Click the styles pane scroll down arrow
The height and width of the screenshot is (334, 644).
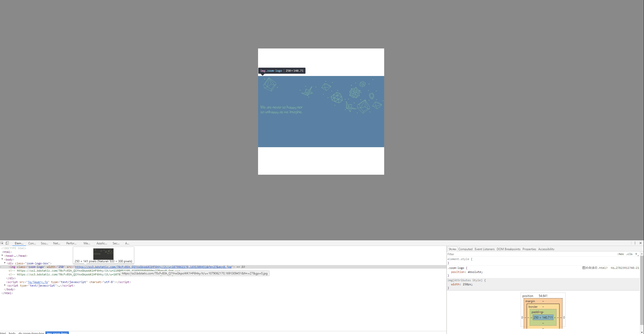coord(642,332)
